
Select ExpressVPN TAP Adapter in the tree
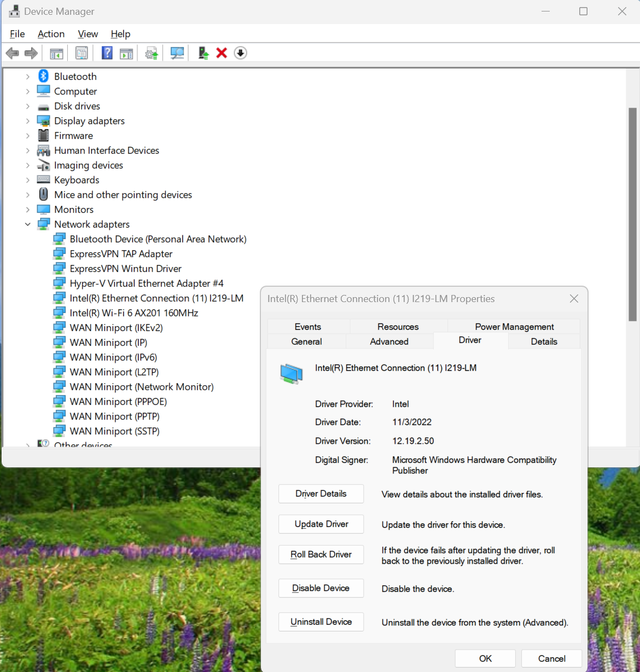tap(121, 253)
